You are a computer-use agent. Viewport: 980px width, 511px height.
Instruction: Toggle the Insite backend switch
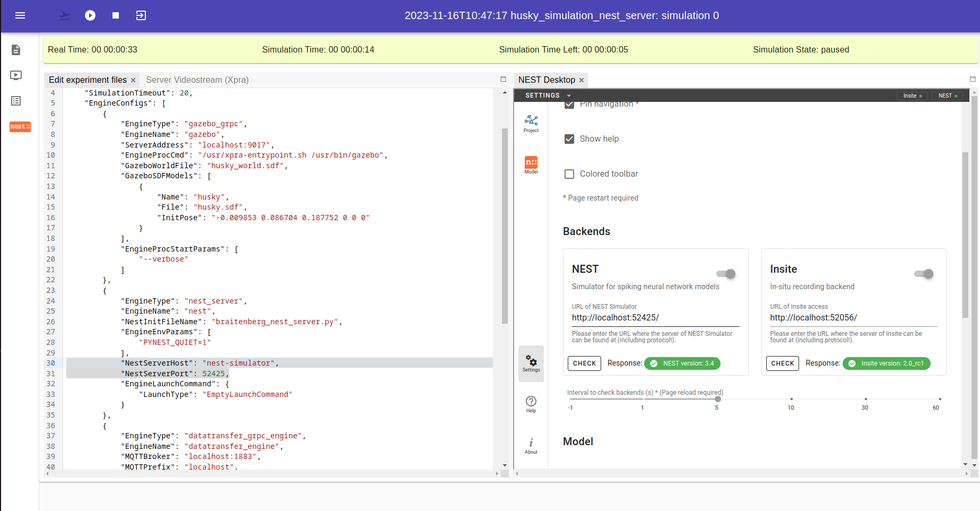(x=924, y=274)
